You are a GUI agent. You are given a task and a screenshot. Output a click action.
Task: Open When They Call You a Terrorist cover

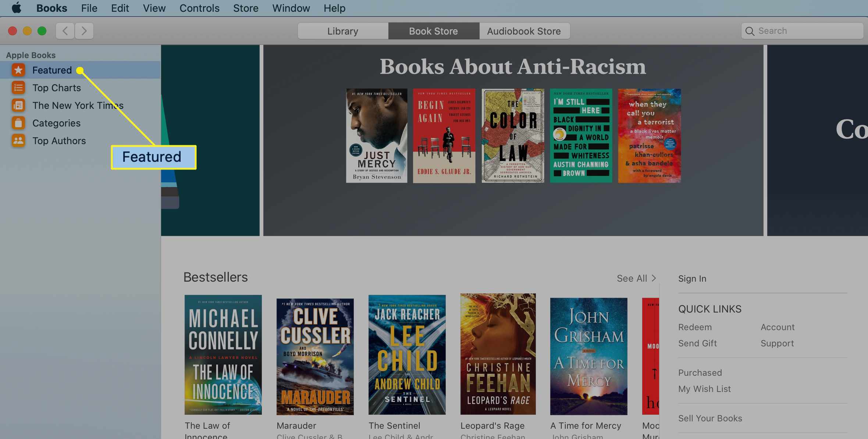650,135
